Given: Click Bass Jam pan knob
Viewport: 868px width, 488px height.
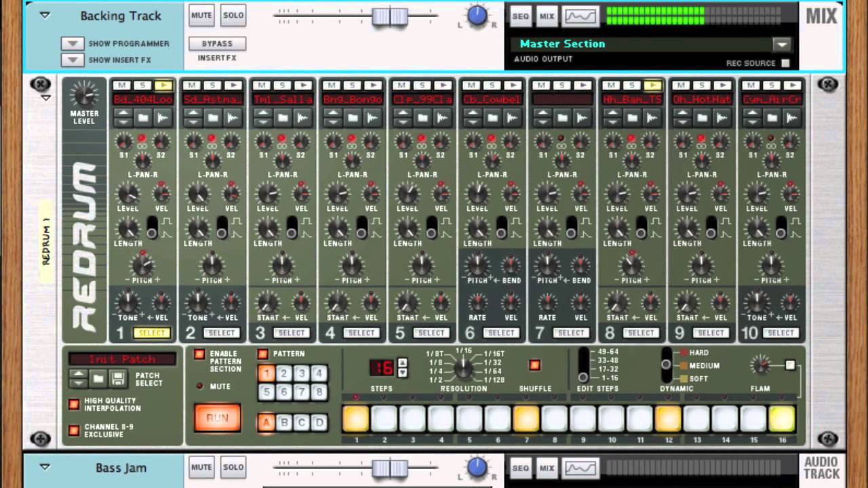Looking at the screenshot, I should coord(478,466).
